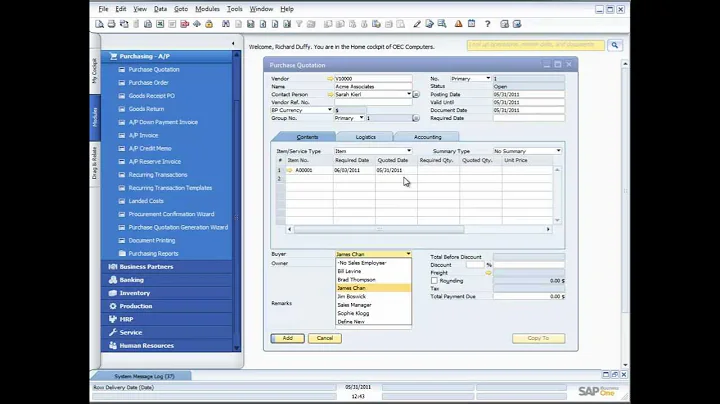Open the Calendar toolbar icon

(471, 24)
